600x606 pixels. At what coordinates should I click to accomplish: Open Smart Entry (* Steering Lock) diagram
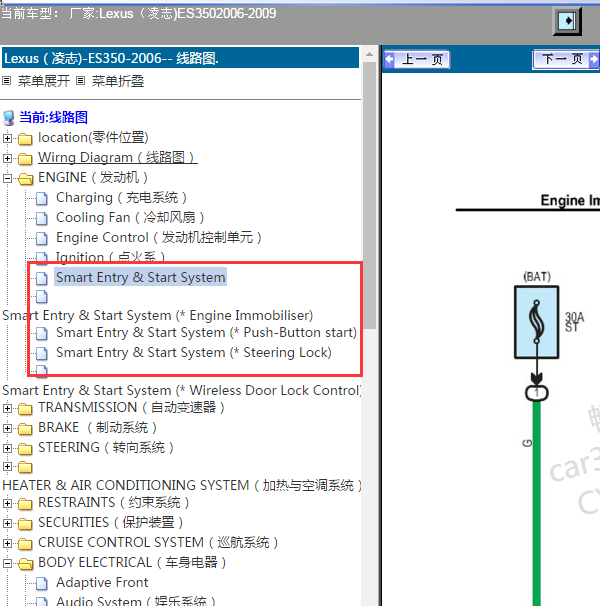194,353
